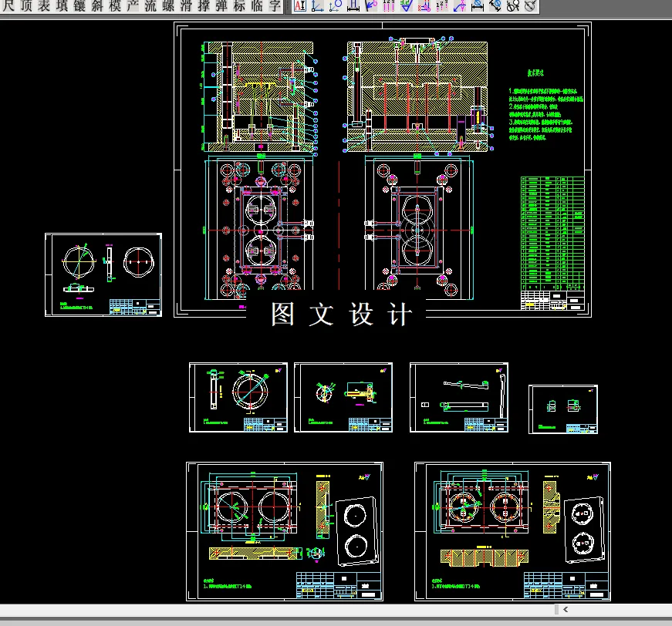Click the 填 toolbar button
The width and height of the screenshot is (672, 626).
tap(62, 5)
